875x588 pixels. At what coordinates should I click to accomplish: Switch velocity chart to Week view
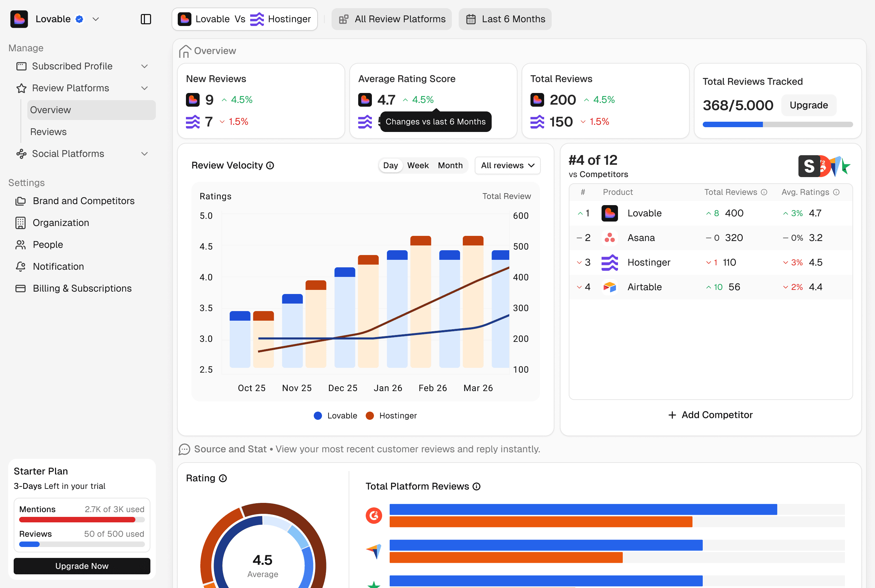pyautogui.click(x=418, y=165)
